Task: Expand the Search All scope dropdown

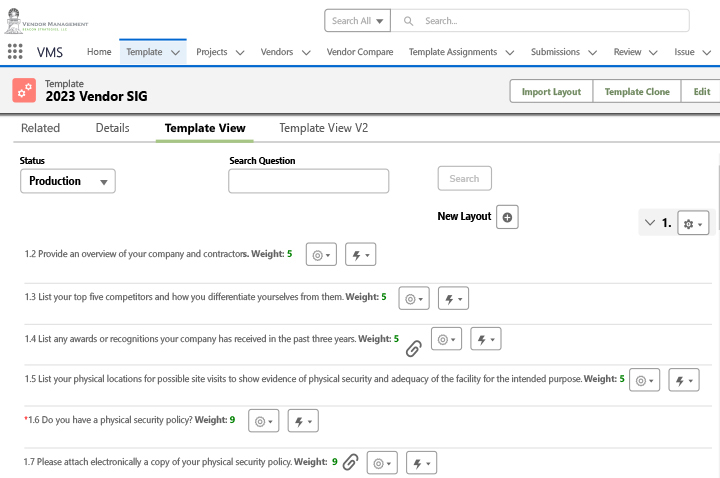Action: [359, 21]
